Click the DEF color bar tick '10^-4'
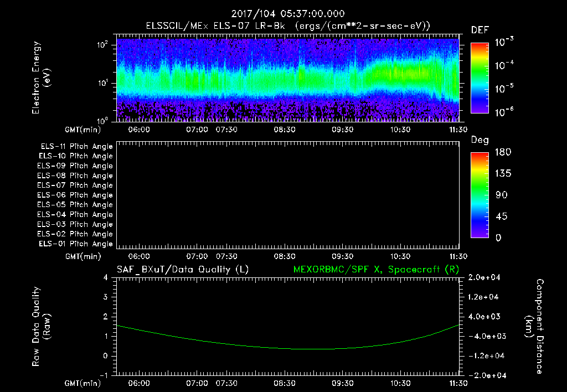The image size is (567, 392). 504,65
